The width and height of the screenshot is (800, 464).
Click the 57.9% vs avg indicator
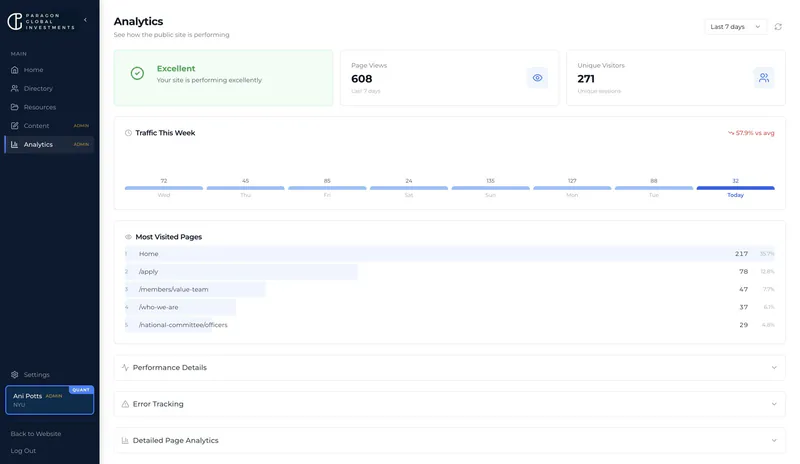(x=751, y=133)
